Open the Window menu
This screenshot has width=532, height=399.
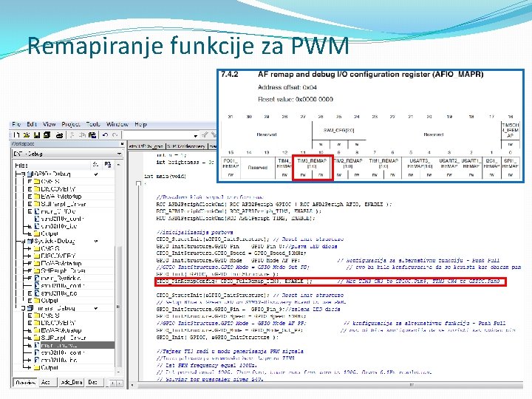click(117, 124)
